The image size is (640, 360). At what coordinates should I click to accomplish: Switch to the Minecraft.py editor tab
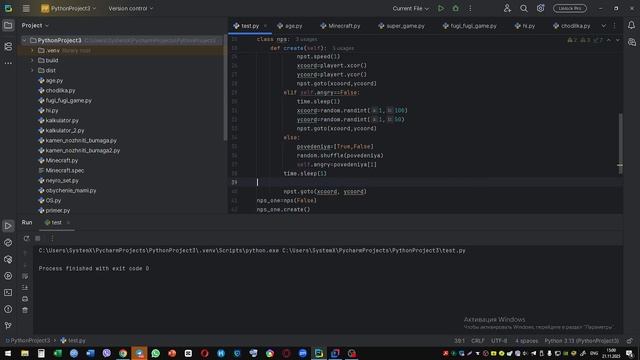340,26
